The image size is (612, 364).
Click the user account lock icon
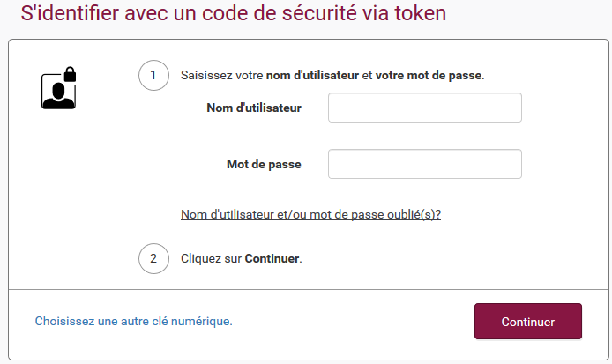click(58, 89)
